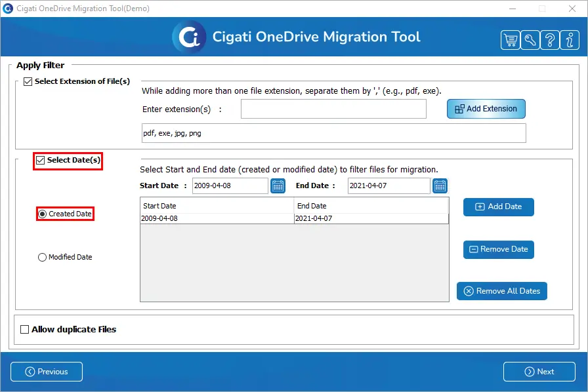
Task: Open the End Date calendar picker
Action: 440,186
